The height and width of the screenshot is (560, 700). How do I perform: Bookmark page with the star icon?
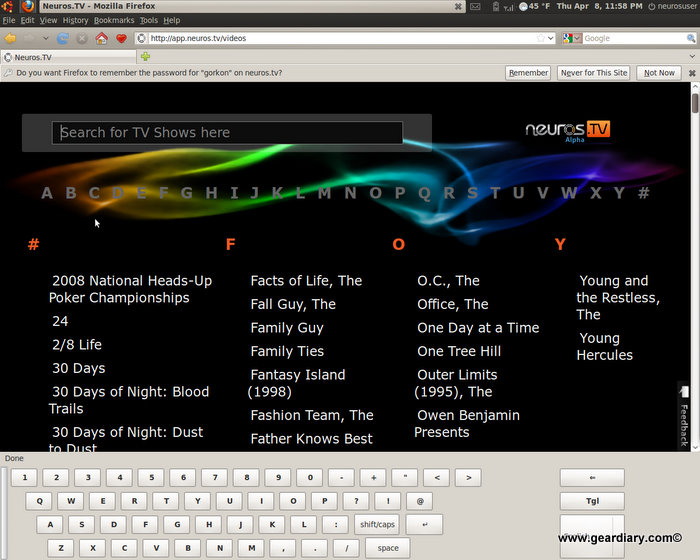pos(541,38)
